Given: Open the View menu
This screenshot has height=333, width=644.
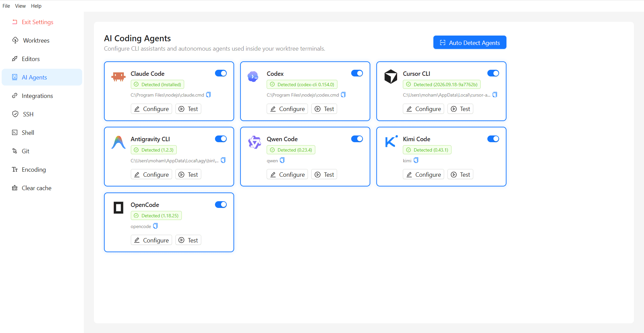Looking at the screenshot, I should 20,6.
